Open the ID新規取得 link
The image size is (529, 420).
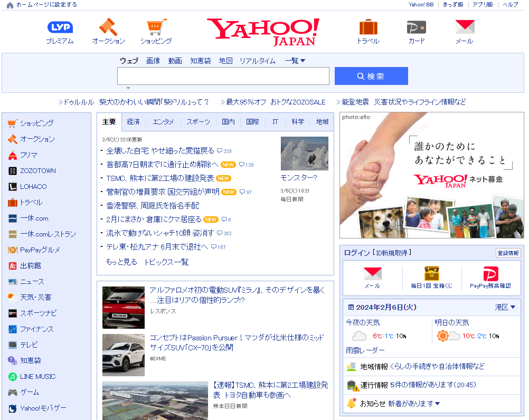point(392,253)
